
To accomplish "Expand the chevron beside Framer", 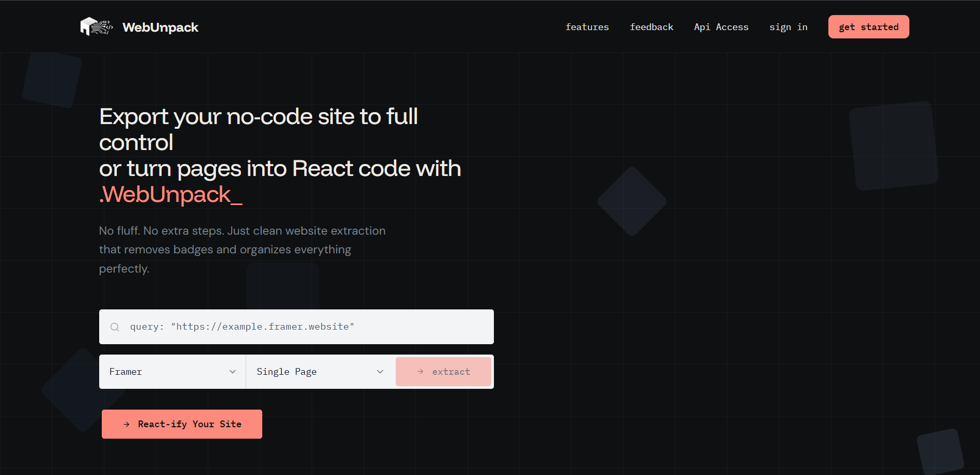I will tap(233, 371).
